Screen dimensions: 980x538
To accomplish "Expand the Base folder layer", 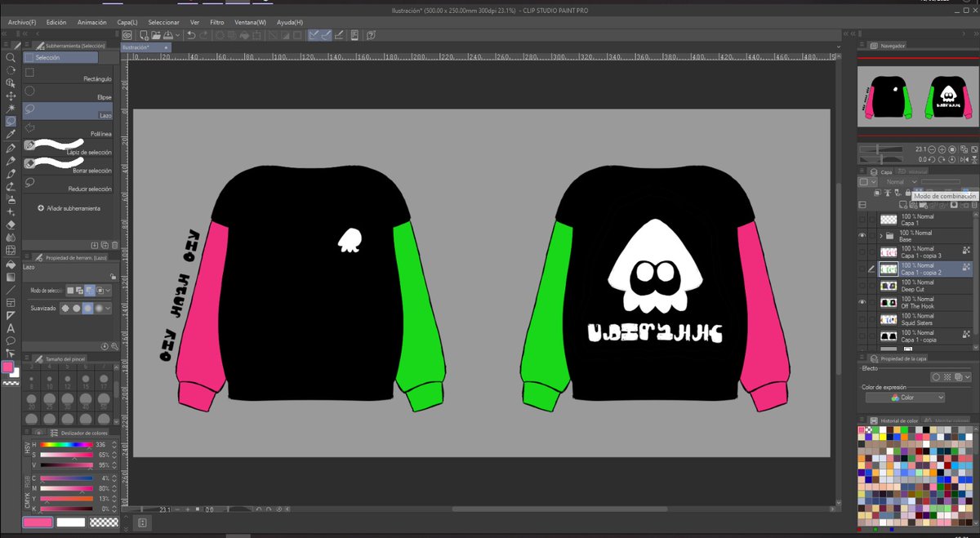I will click(881, 235).
